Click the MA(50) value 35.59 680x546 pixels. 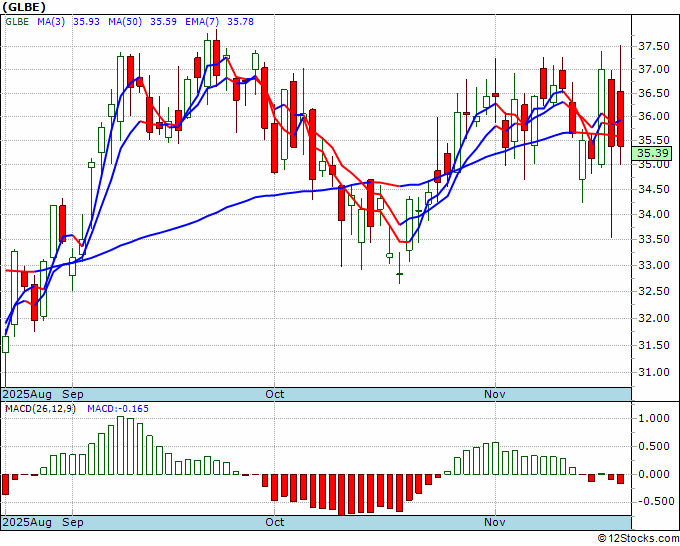pyautogui.click(x=163, y=22)
